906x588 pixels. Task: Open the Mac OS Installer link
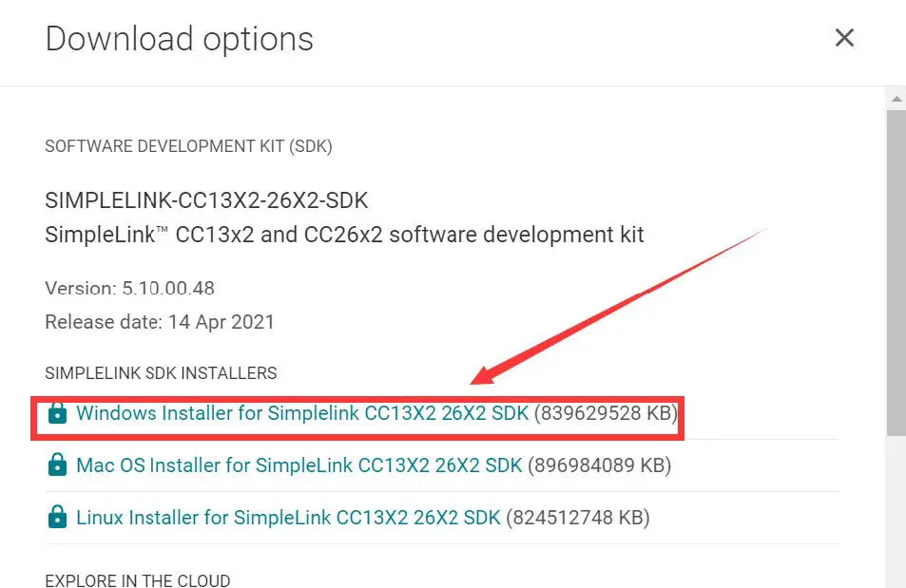pyautogui.click(x=299, y=465)
